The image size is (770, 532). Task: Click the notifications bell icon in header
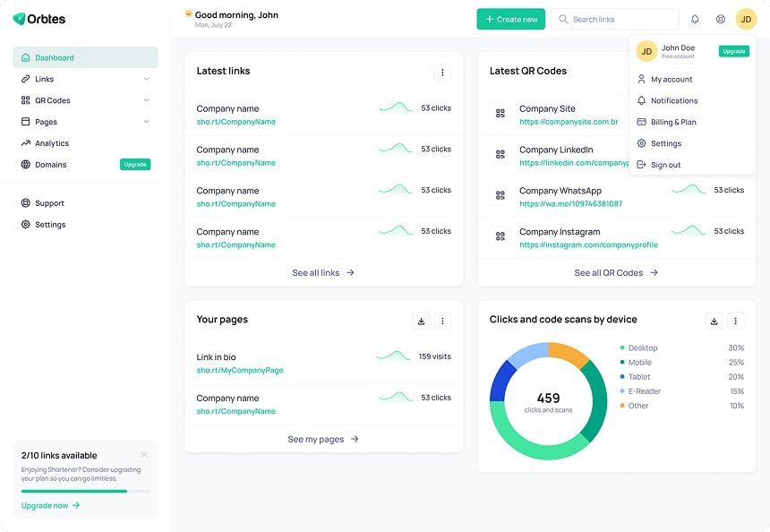[x=695, y=19]
